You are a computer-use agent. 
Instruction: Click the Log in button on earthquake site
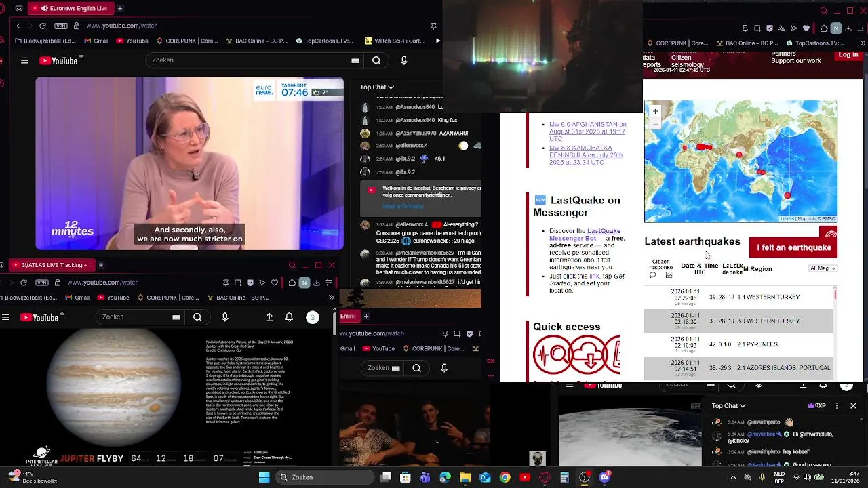pos(848,55)
